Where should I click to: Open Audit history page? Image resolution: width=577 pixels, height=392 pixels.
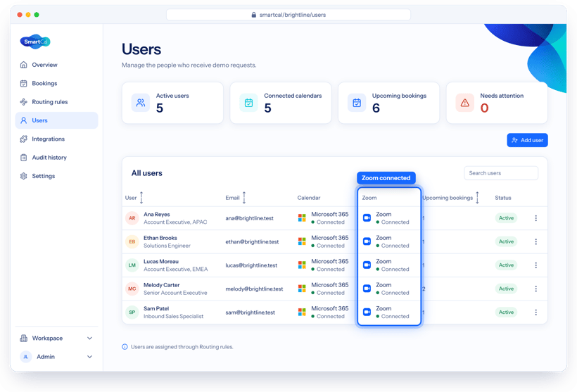(x=57, y=158)
